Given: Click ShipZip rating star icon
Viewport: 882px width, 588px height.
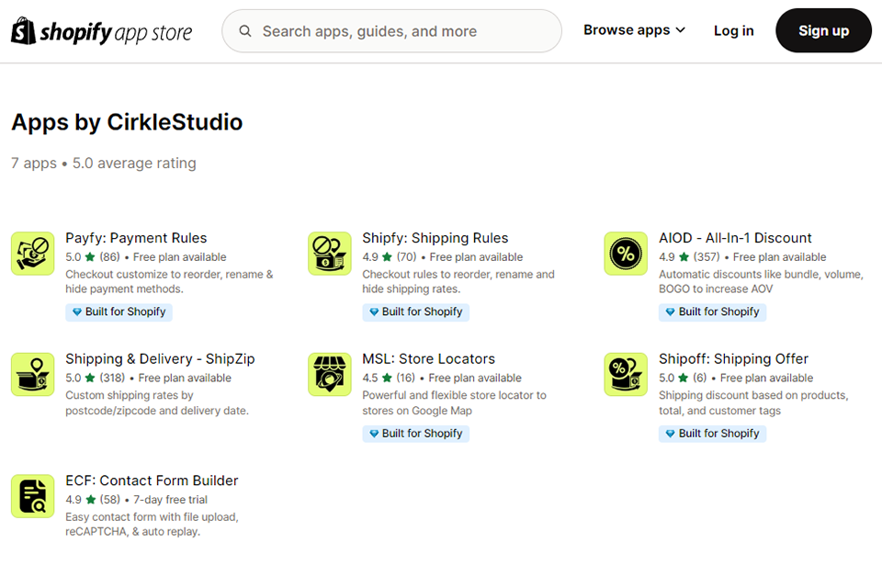Looking at the screenshot, I should pos(90,379).
